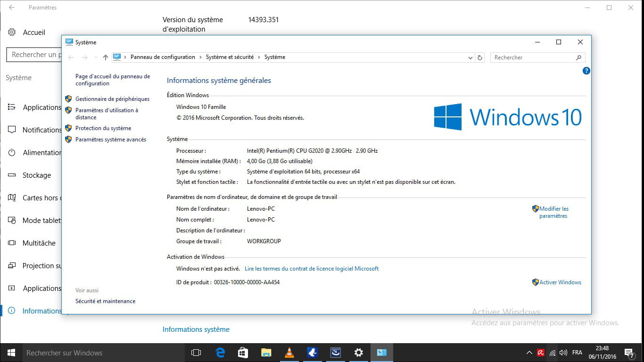Image resolution: width=644 pixels, height=362 pixels.
Task: Open recent locations dropdown near navigation arrows
Action: pyautogui.click(x=96, y=58)
